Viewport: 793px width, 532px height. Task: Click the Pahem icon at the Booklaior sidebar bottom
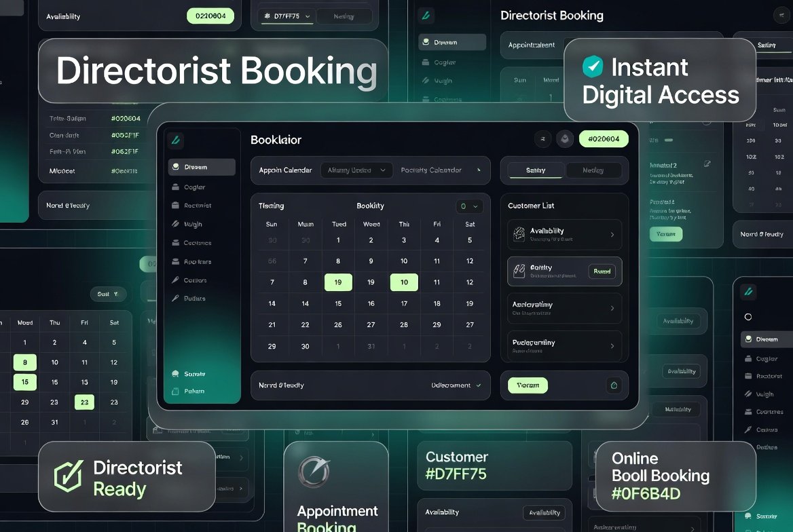(x=175, y=391)
